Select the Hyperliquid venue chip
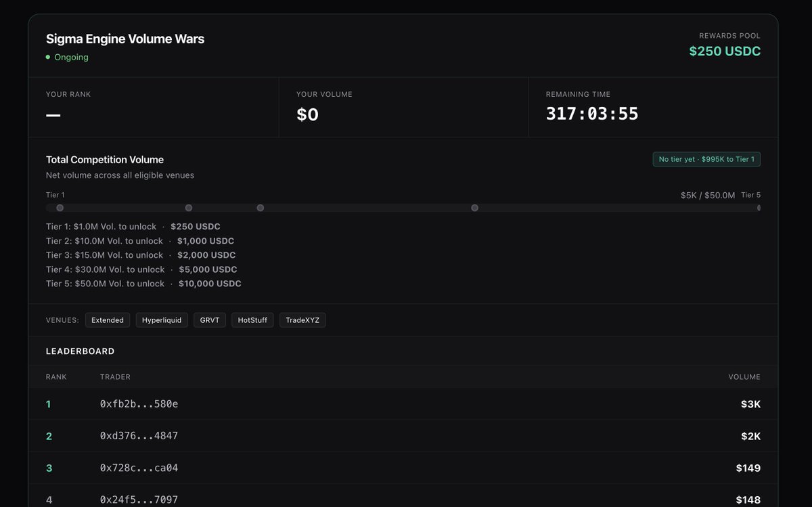812x507 pixels. coord(162,320)
